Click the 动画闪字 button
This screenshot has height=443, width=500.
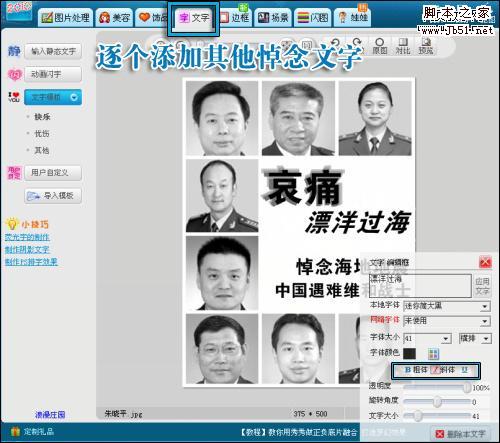pyautogui.click(x=53, y=74)
